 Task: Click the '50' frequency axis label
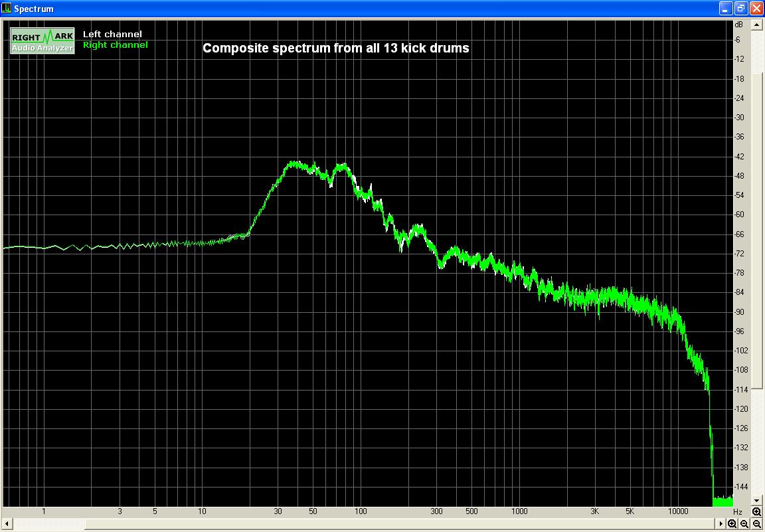pos(313,511)
